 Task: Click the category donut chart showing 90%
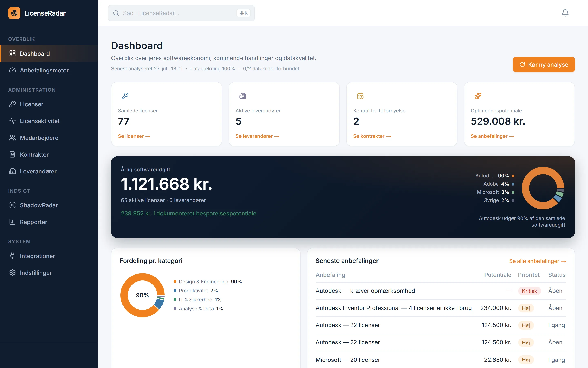[x=142, y=295]
